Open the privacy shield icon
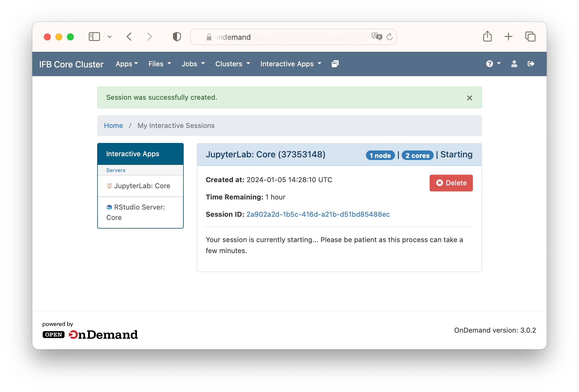579x392 pixels. pos(177,37)
